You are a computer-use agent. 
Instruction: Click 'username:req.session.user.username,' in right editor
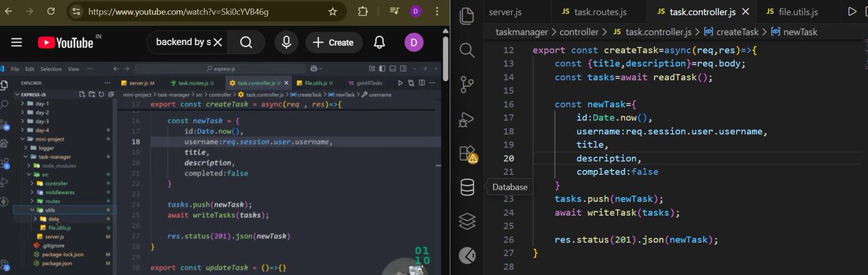click(671, 132)
